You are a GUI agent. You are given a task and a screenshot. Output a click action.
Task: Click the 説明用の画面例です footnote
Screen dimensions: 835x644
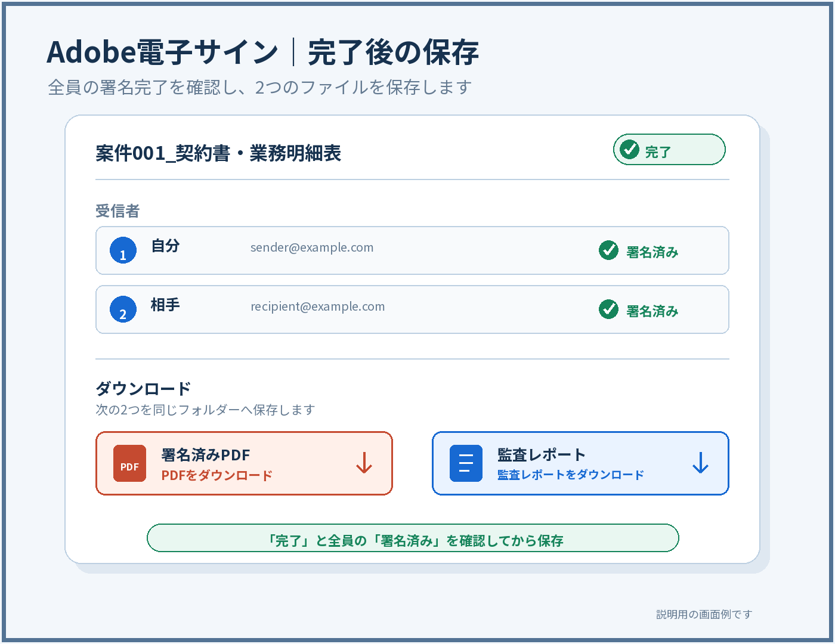(x=704, y=614)
